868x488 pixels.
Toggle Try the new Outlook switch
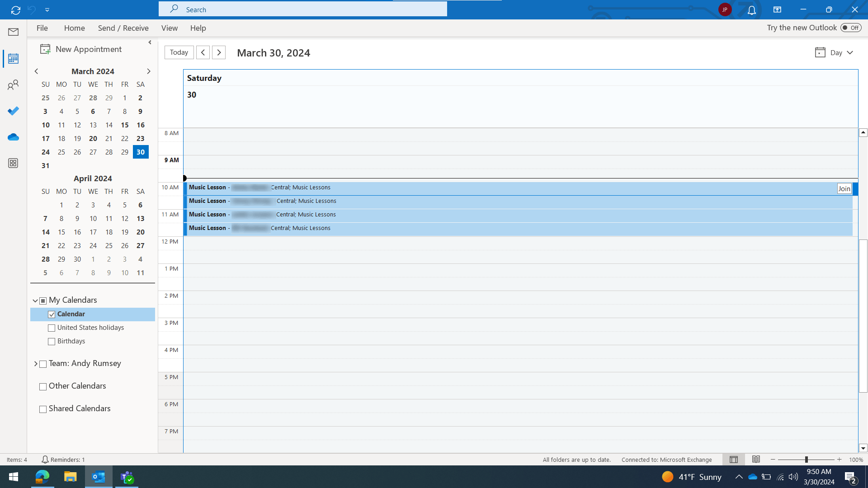(851, 28)
